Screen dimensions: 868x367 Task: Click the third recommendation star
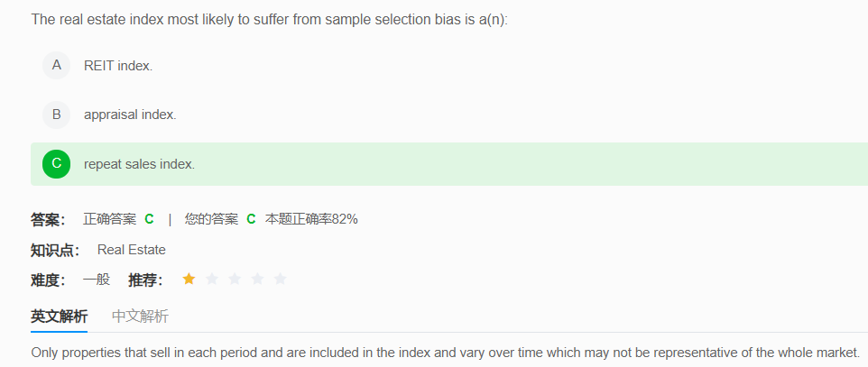(235, 280)
